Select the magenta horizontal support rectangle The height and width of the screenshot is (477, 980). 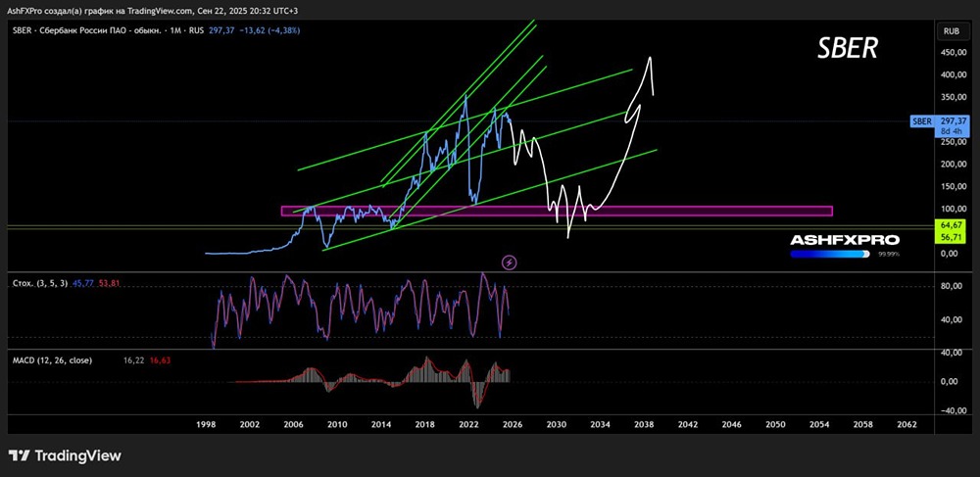(x=557, y=211)
